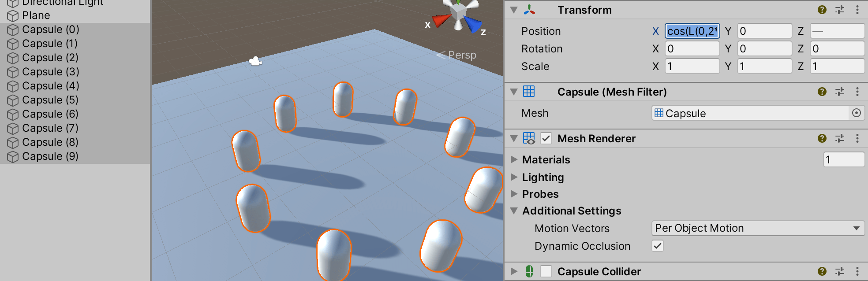Select the Plane object in hierarchy

tap(36, 15)
